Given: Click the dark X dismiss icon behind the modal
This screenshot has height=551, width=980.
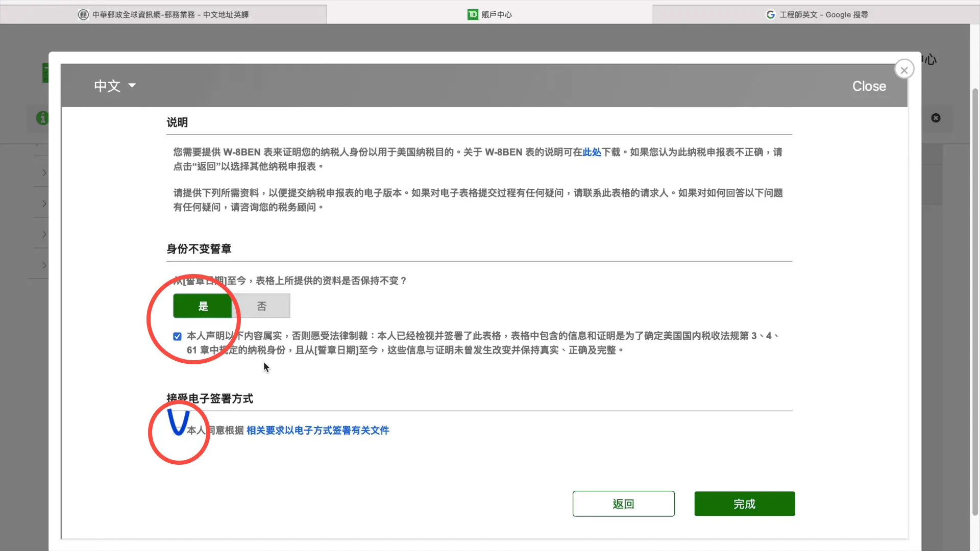Looking at the screenshot, I should click(x=936, y=118).
